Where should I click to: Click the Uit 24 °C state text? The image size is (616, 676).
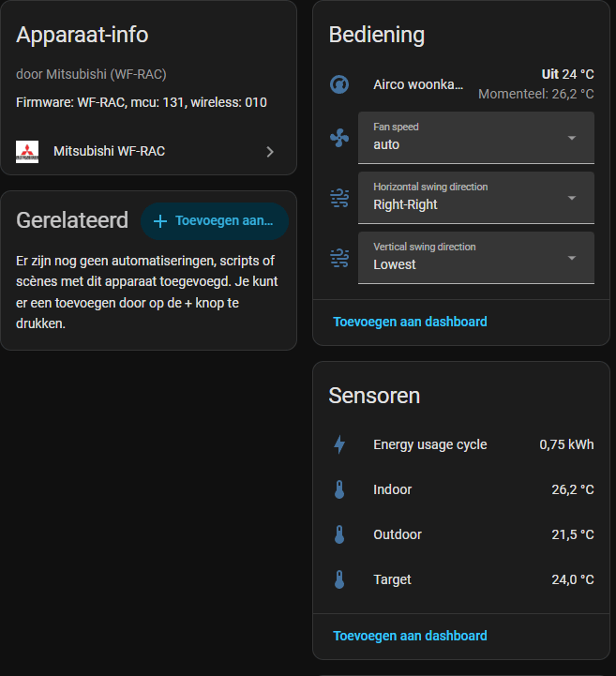pos(568,74)
